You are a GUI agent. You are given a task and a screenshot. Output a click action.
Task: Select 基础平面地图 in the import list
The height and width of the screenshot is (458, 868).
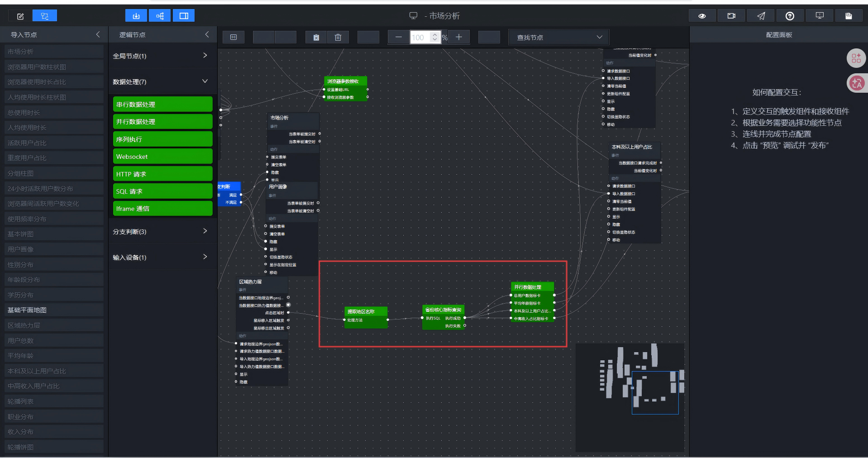(54, 310)
